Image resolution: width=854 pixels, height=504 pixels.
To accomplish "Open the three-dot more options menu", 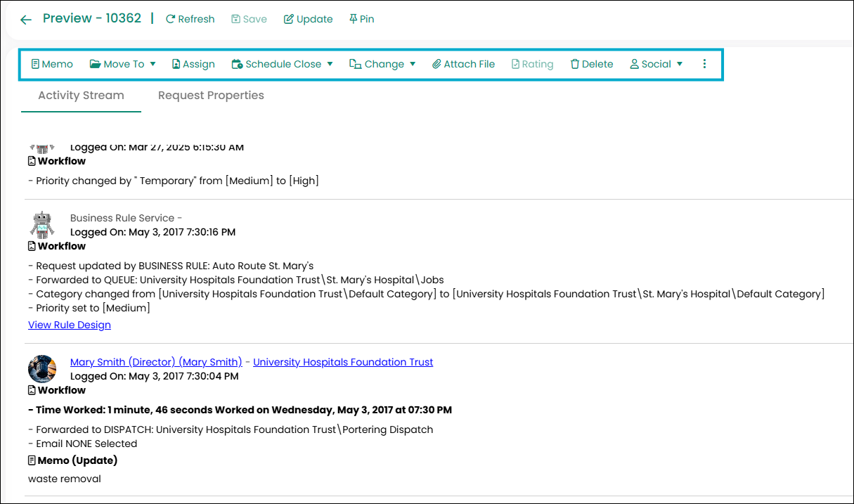I will [704, 64].
